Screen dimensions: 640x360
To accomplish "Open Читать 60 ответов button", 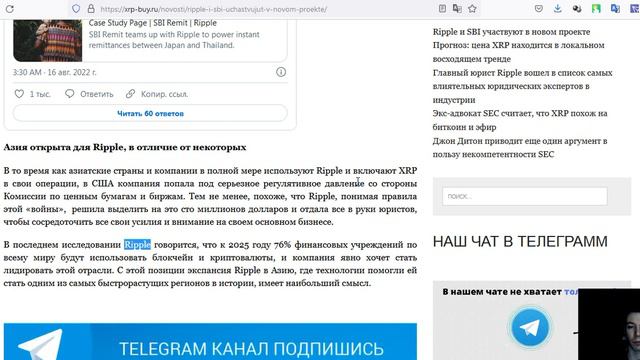I will [150, 113].
